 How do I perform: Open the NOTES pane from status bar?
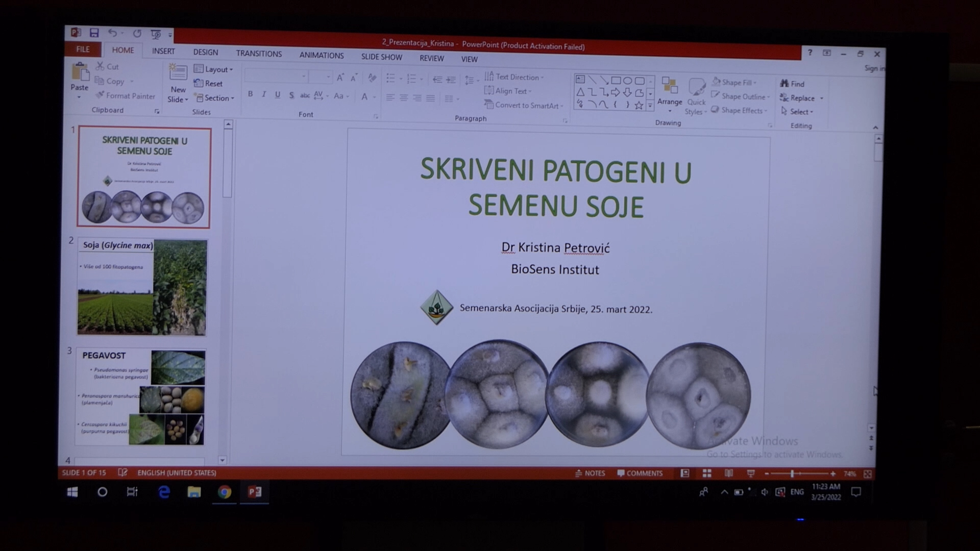click(x=590, y=473)
